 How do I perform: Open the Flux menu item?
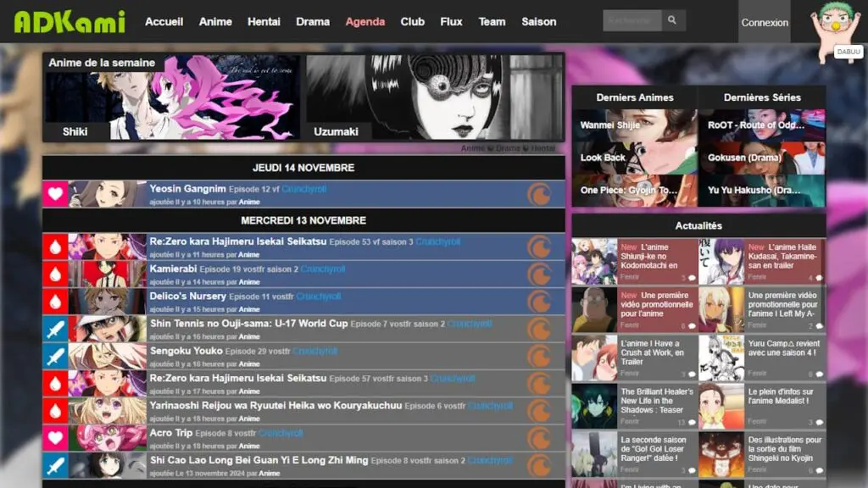451,21
